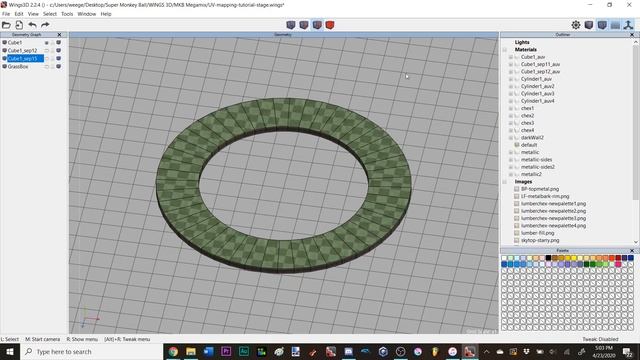Close the Geometry Graph panel
Image resolution: width=640 pixels, height=360 pixels.
(60, 35)
